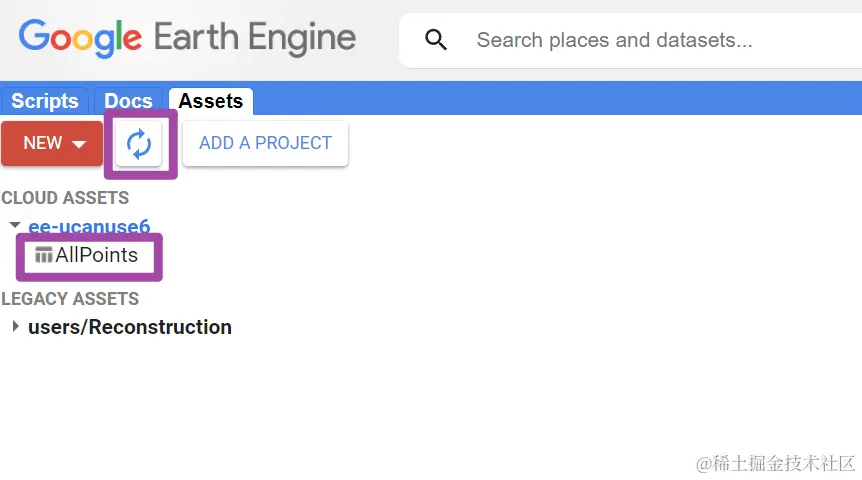
Task: Click the red NEW button
Action: click(x=52, y=144)
